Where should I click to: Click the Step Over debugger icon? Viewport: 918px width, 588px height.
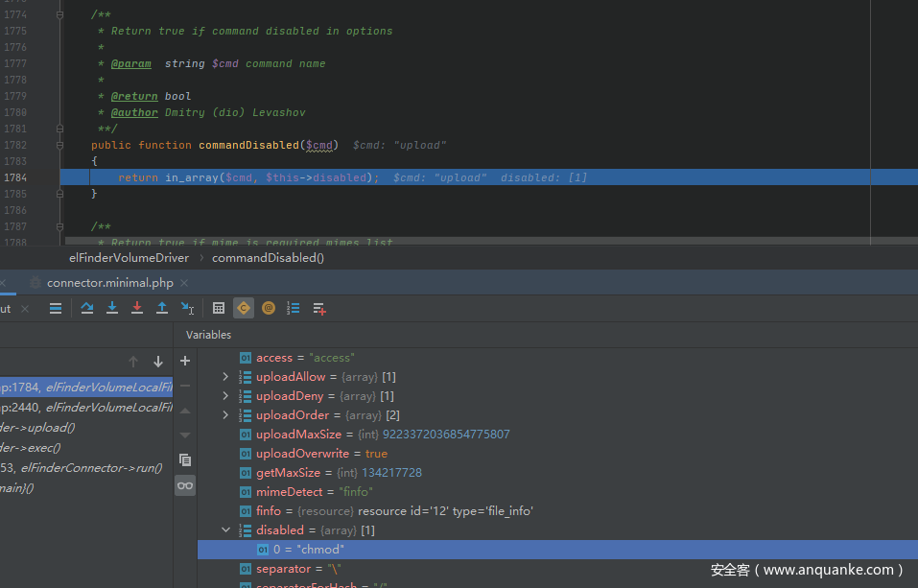coord(87,308)
